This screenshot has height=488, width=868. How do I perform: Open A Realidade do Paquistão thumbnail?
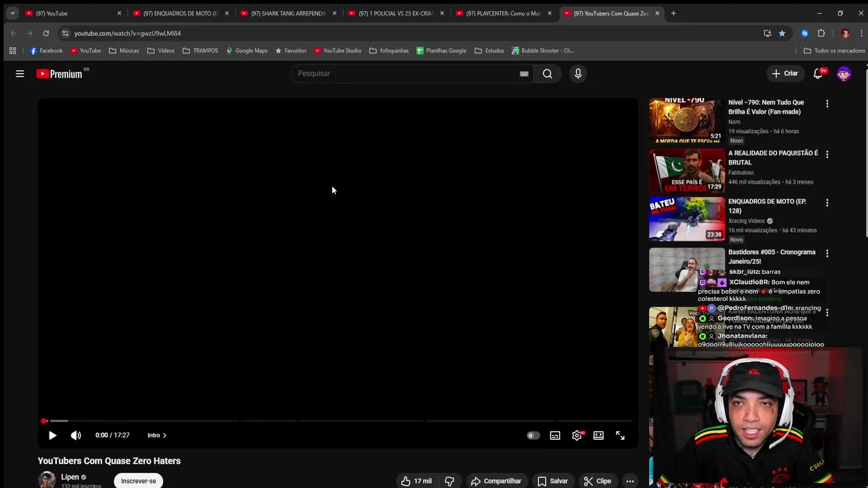coord(686,170)
